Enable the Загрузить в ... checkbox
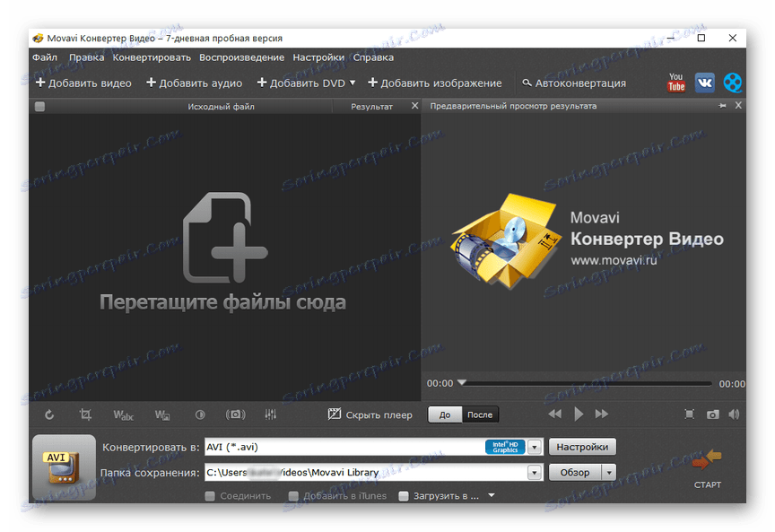The image size is (775, 532). click(x=404, y=496)
